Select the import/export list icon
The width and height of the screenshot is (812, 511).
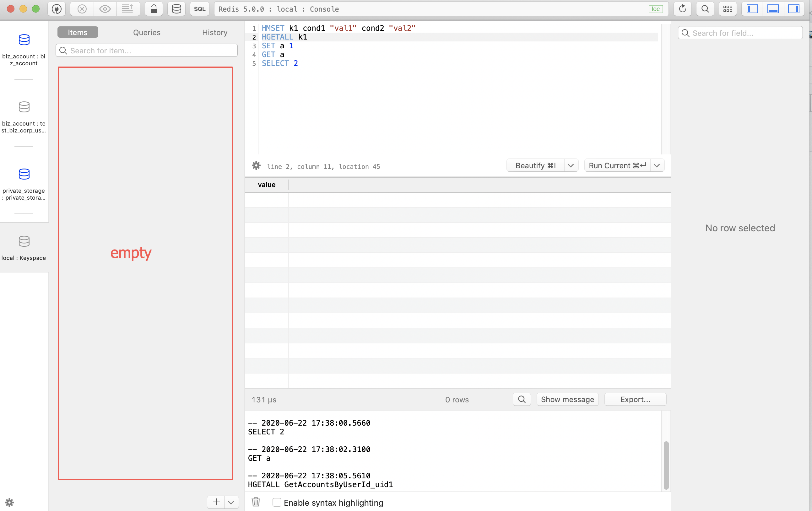[128, 9]
